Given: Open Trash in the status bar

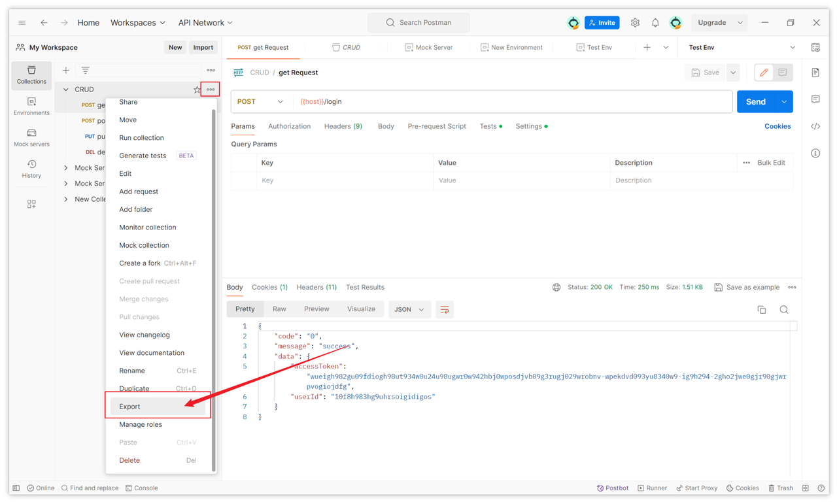Looking at the screenshot, I should [x=781, y=488].
